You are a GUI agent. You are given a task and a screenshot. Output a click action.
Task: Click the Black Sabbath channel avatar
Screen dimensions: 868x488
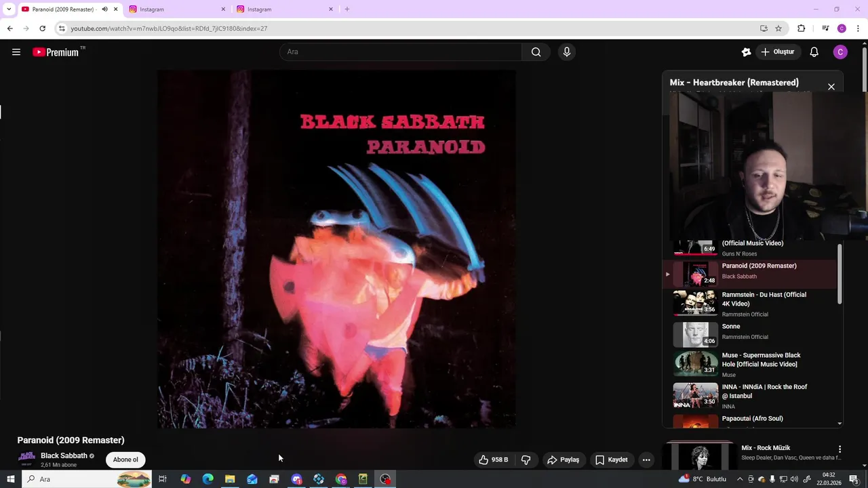tap(26, 459)
